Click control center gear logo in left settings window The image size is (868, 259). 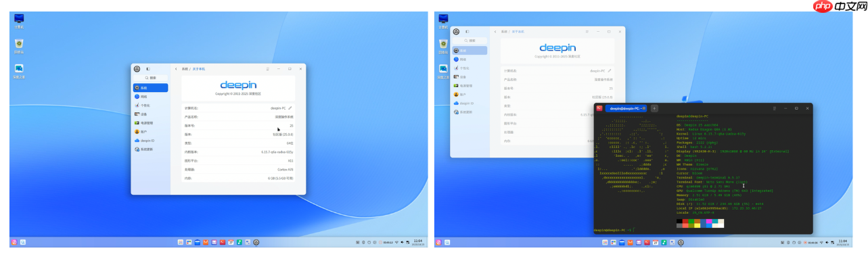[x=137, y=69]
